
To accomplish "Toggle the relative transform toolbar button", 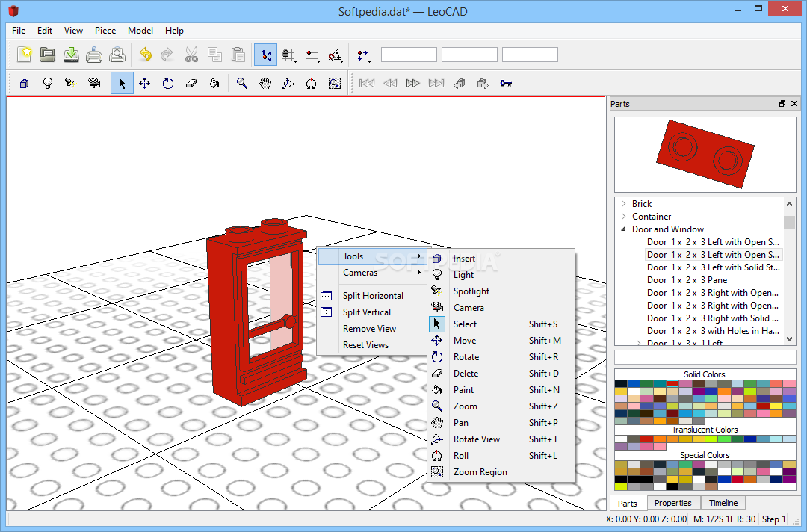I will point(265,55).
